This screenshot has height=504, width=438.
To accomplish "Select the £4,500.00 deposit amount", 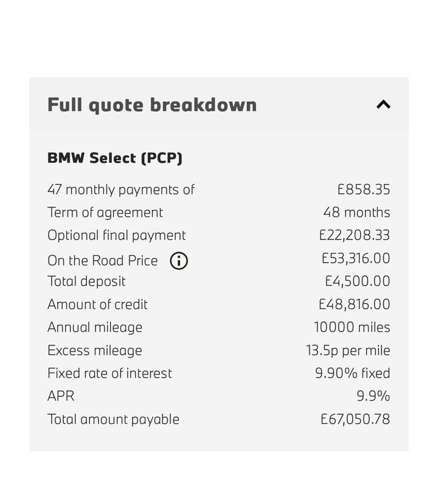I will click(358, 281).
